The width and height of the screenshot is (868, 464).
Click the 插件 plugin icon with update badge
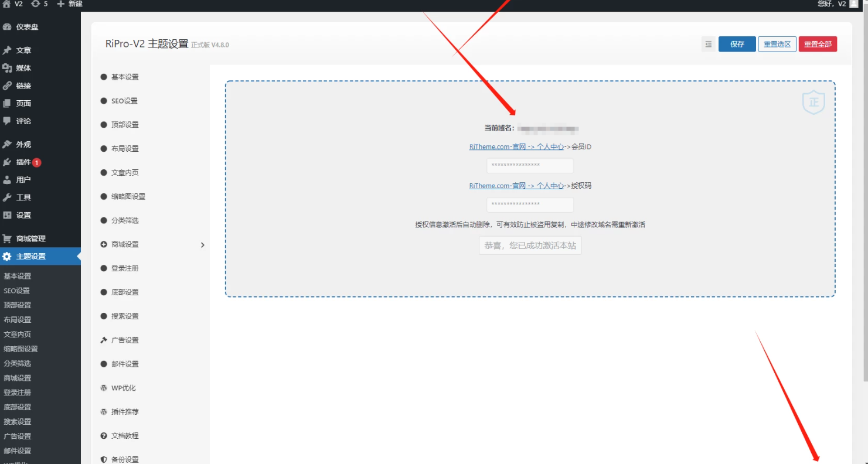click(7, 162)
